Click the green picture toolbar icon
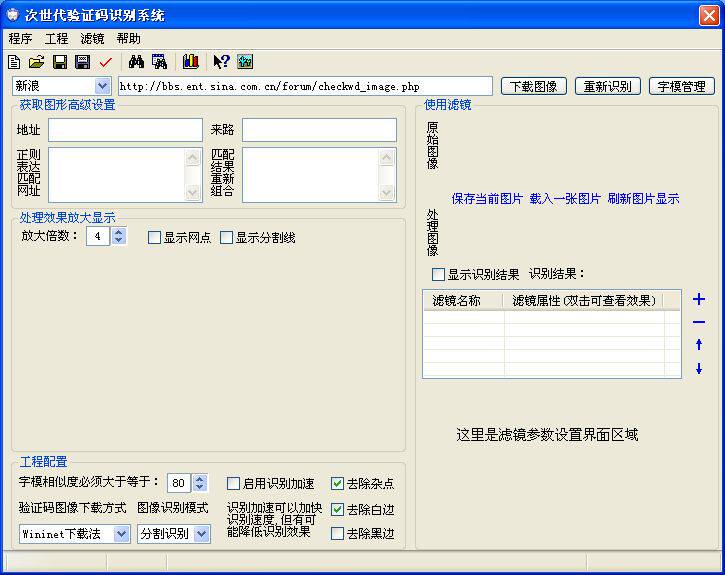This screenshot has height=575, width=725. 245,61
